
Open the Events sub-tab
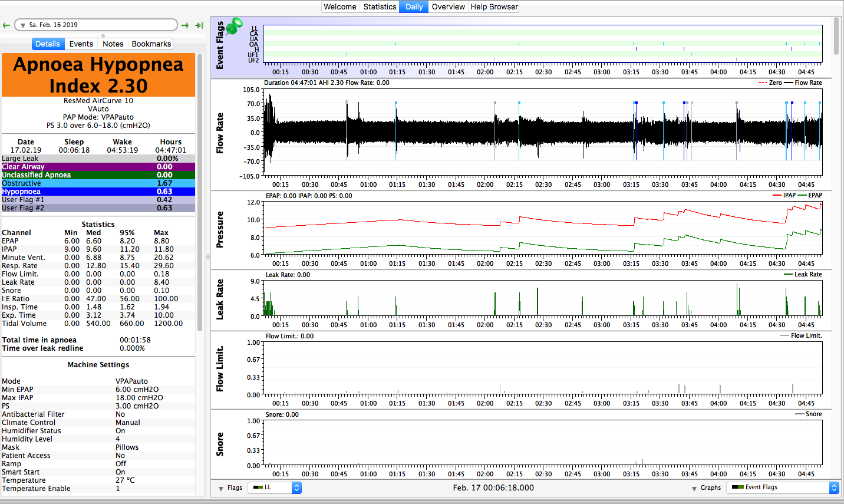tap(81, 44)
